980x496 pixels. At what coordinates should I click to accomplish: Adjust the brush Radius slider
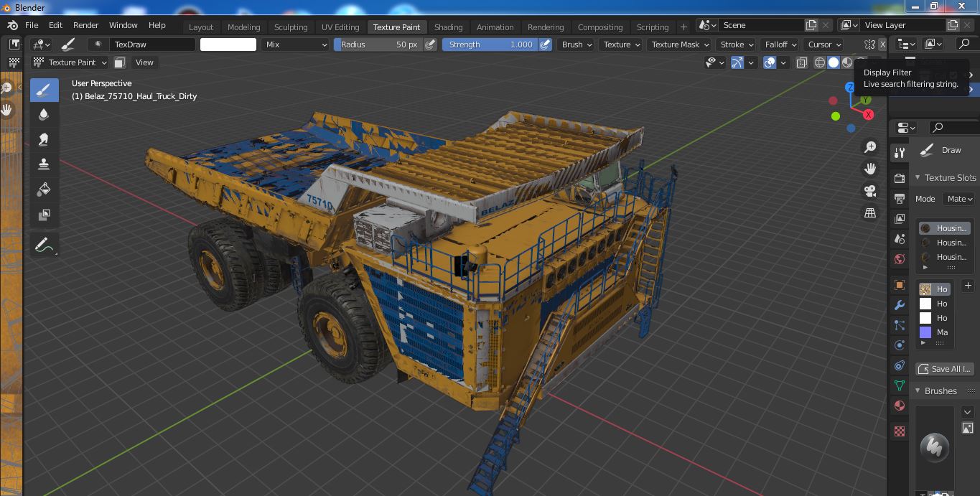point(378,45)
